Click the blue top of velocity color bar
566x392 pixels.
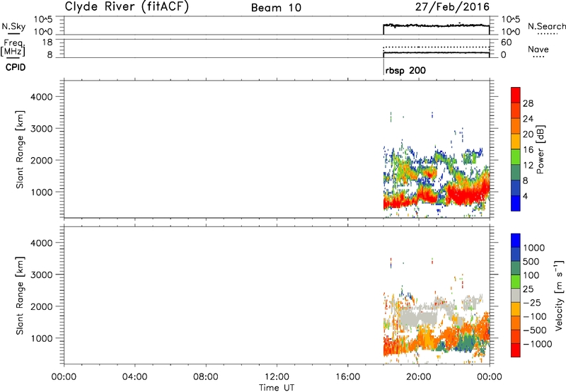516,241
